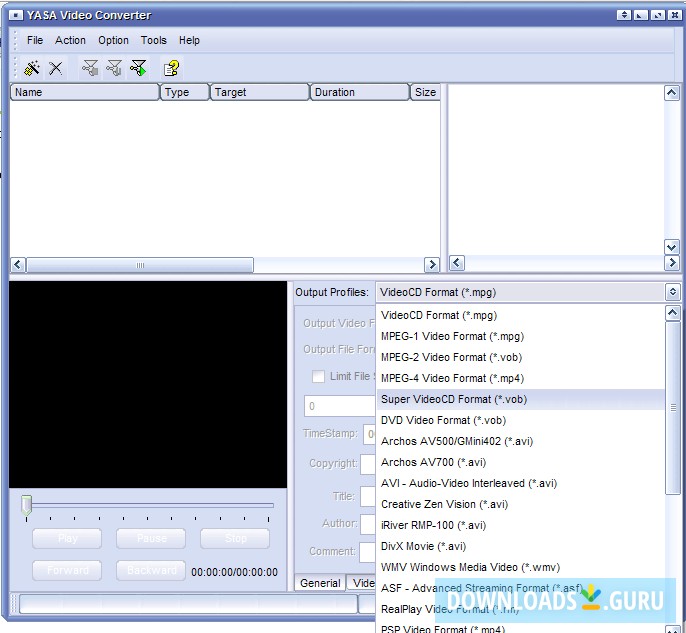Click file list scroll right arrow
The image size is (686, 633).
[432, 265]
